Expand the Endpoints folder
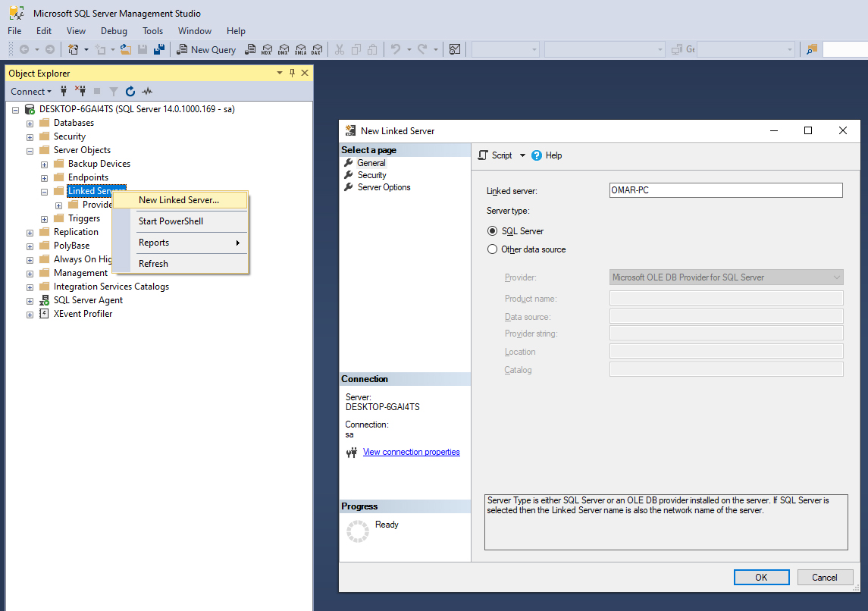868x611 pixels. [44, 178]
